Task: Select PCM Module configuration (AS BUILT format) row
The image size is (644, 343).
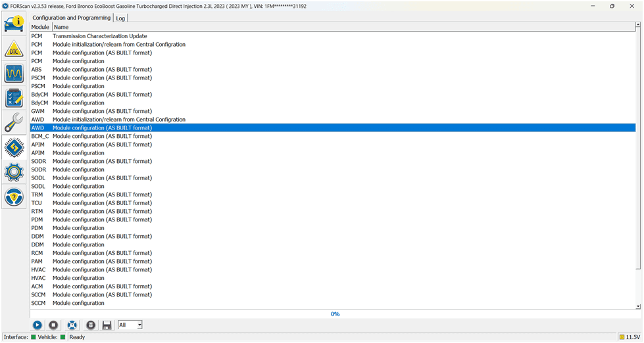Action: [x=333, y=53]
